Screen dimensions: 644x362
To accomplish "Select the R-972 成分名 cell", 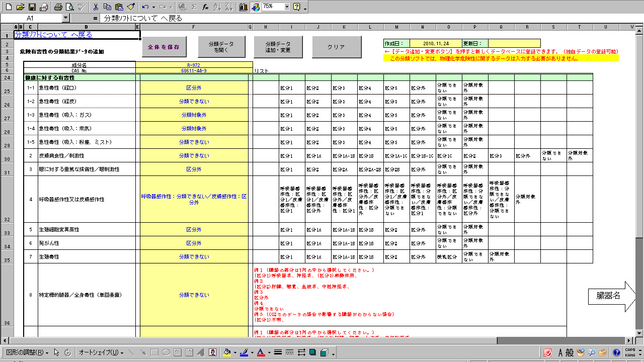I will pyautogui.click(x=194, y=65).
